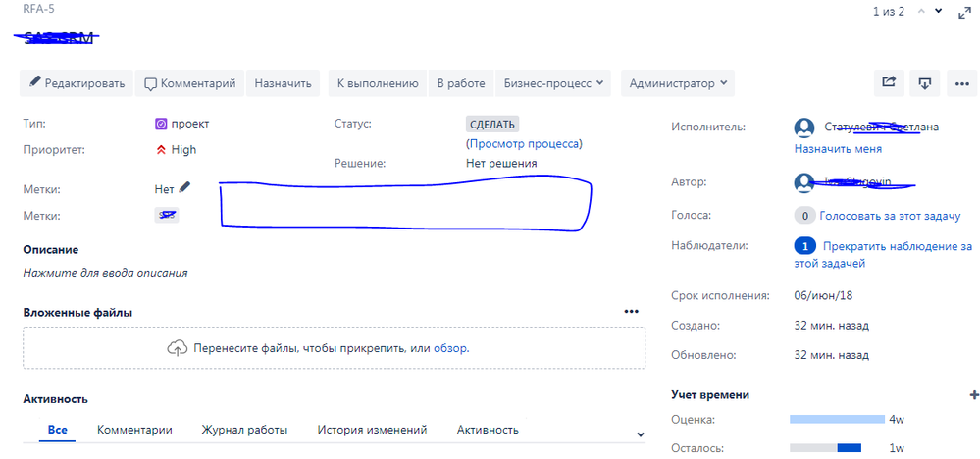The height and width of the screenshot is (459, 980).
Task: Click the share issue icon
Action: [889, 83]
